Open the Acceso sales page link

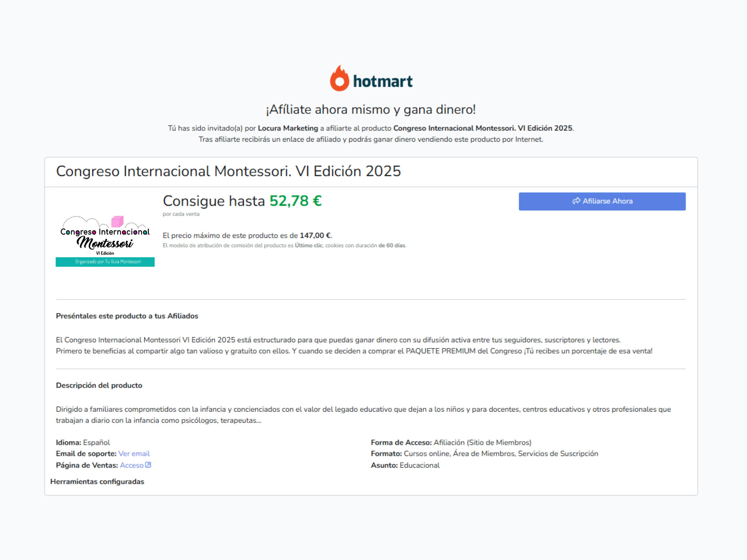[132, 465]
